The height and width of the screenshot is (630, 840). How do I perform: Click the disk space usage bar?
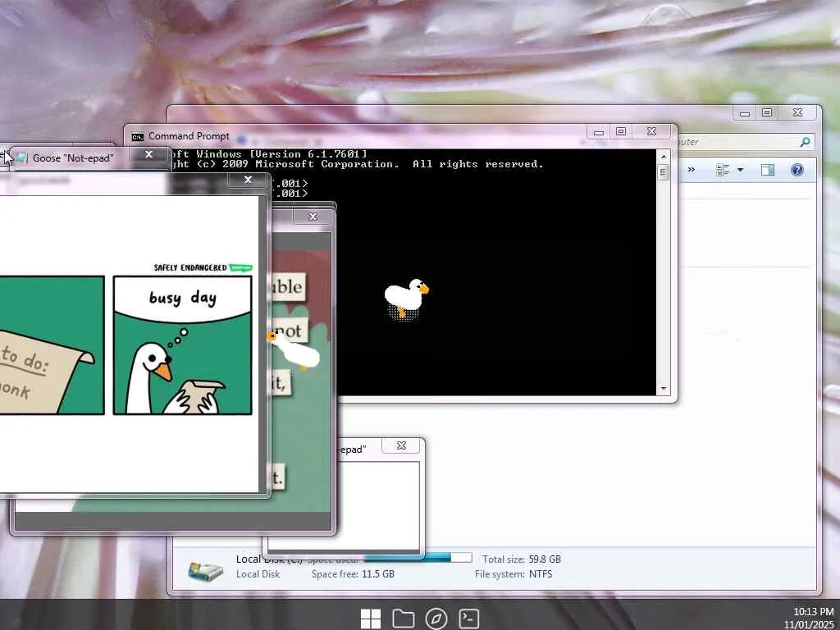coord(418,558)
